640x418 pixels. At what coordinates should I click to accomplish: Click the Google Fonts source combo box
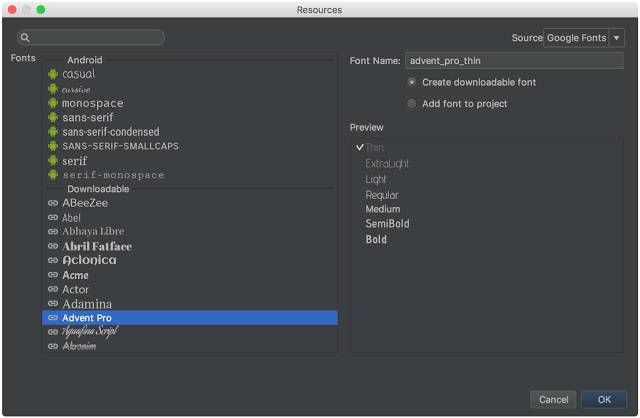[584, 38]
